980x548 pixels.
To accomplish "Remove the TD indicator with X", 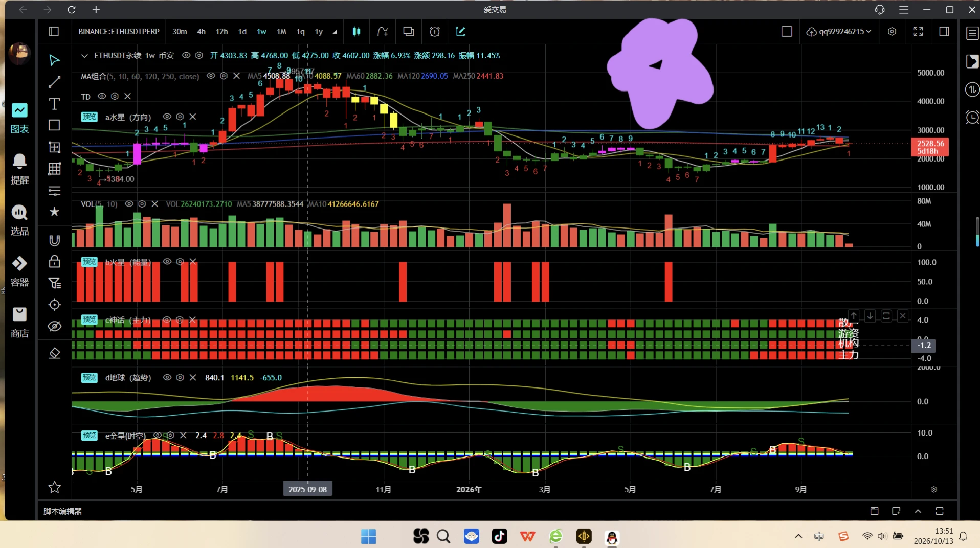I will click(128, 96).
